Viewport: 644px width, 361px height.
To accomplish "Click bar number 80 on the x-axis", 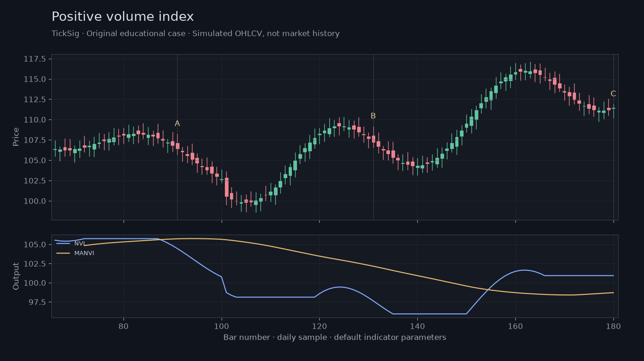I will click(x=124, y=325).
